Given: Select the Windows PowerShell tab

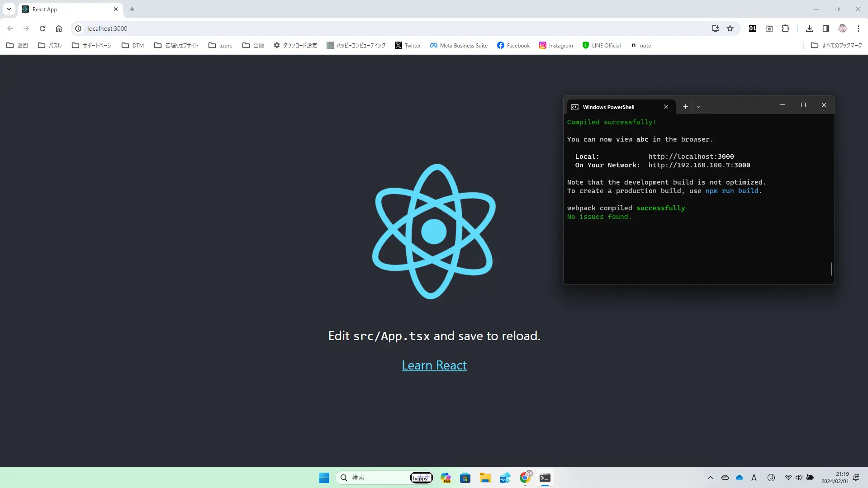Looking at the screenshot, I should (x=621, y=107).
